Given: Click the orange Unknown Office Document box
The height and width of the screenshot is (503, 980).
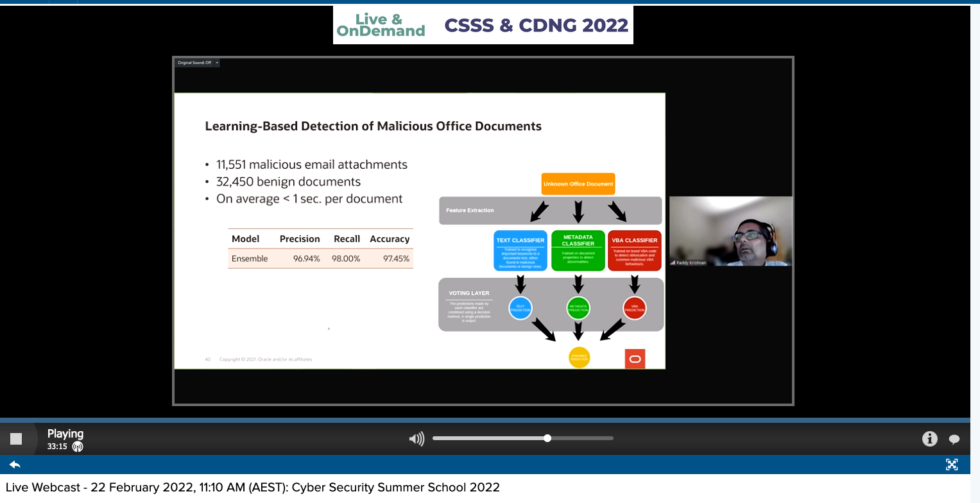Looking at the screenshot, I should 578,184.
